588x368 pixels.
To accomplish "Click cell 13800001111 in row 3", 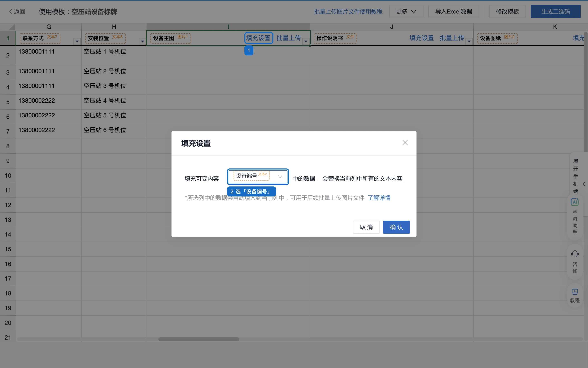I will pyautogui.click(x=49, y=73).
